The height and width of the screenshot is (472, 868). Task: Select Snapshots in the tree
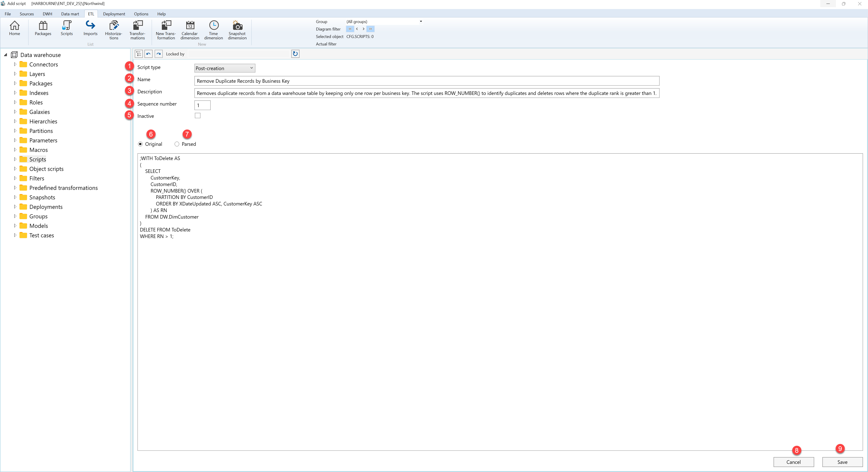tap(42, 197)
